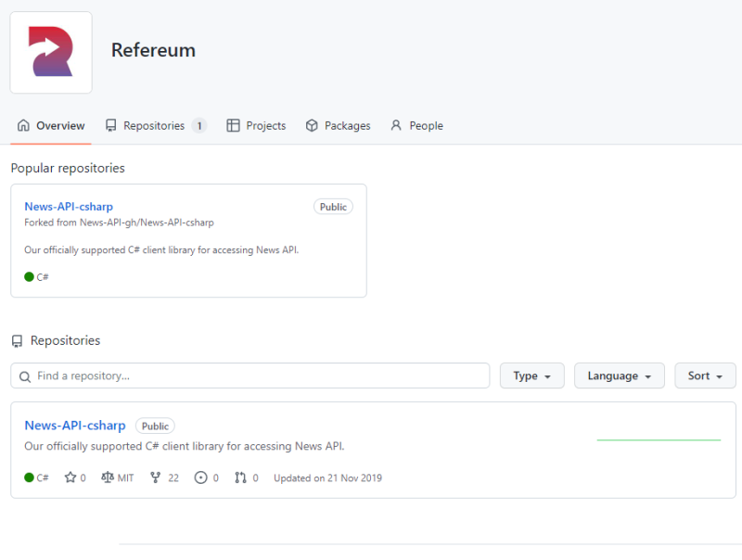Click the MIT license scale icon
This screenshot has height=560, width=742.
coord(108,477)
